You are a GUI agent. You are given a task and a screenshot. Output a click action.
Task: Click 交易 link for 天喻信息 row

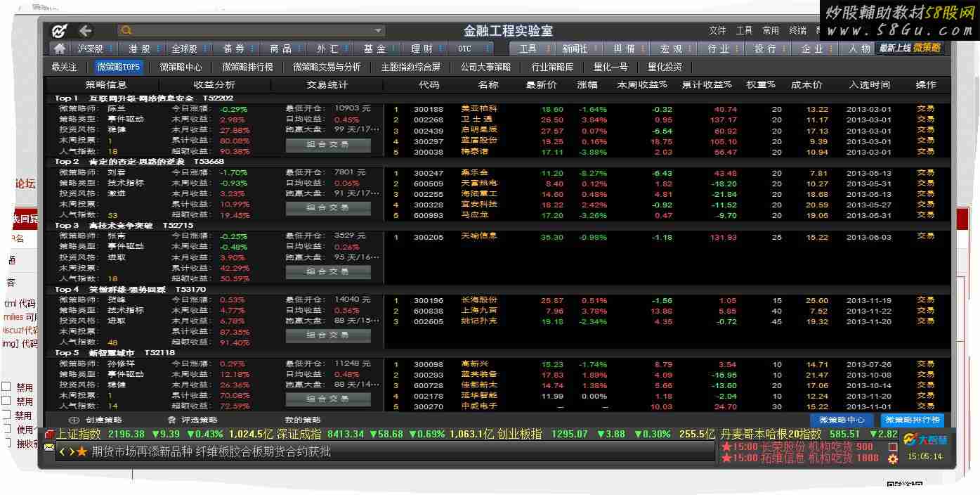click(925, 237)
